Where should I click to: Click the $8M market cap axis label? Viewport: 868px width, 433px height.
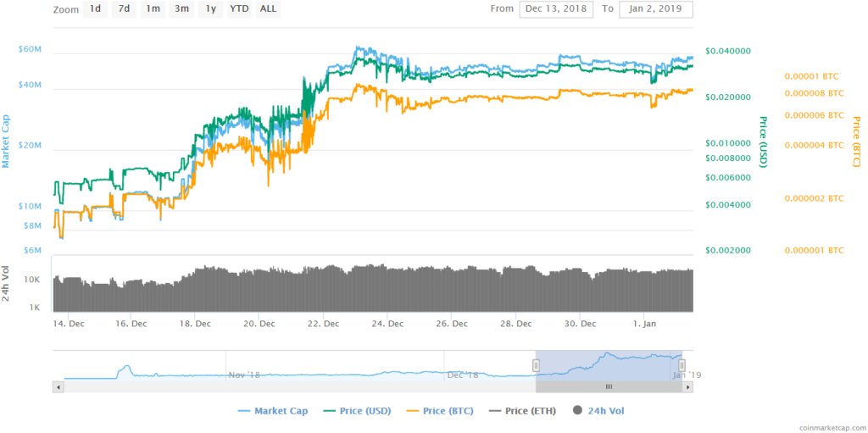pos(32,226)
